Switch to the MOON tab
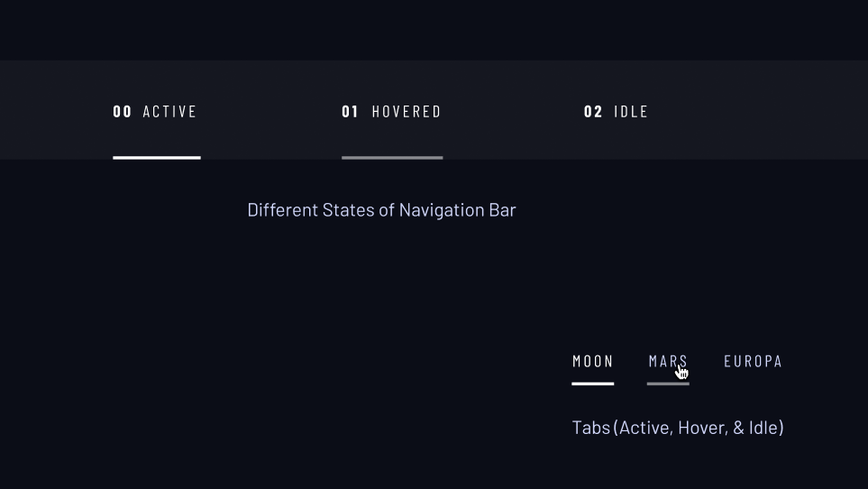 [x=593, y=362]
